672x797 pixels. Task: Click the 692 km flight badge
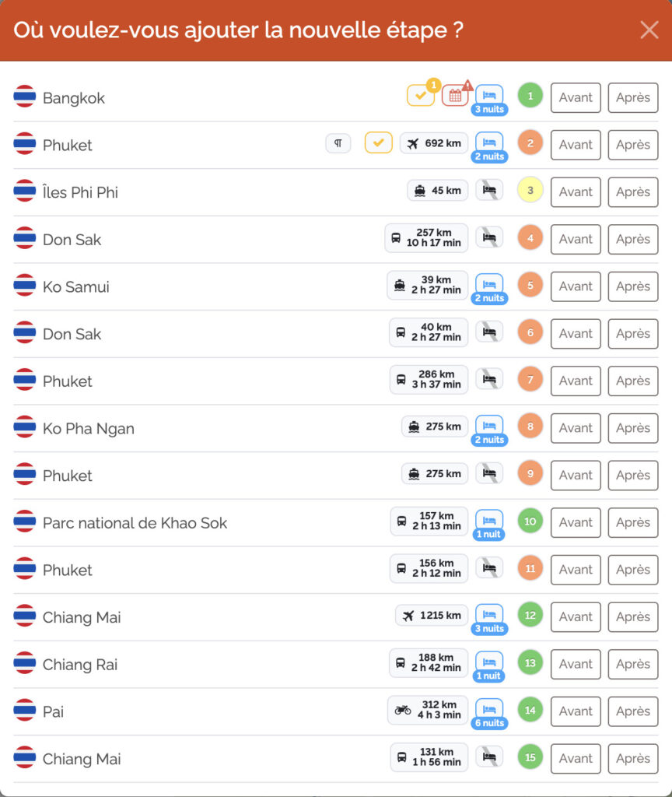pos(434,143)
